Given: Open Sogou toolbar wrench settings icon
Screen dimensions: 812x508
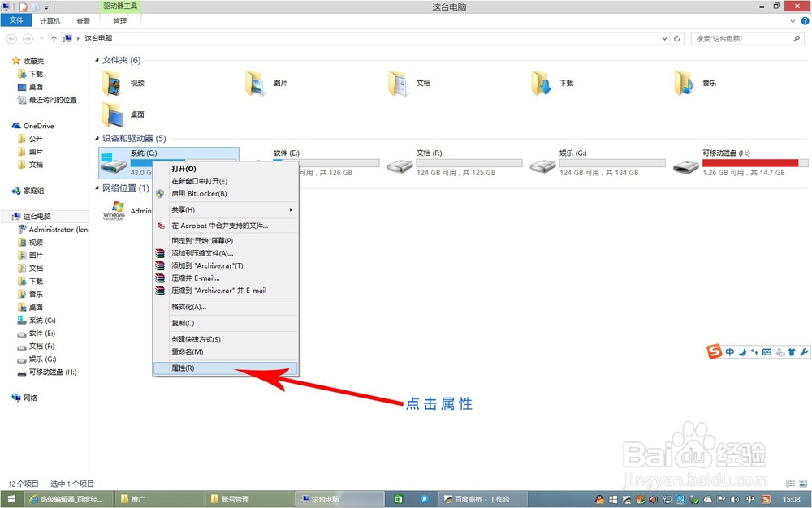Looking at the screenshot, I should (x=804, y=351).
